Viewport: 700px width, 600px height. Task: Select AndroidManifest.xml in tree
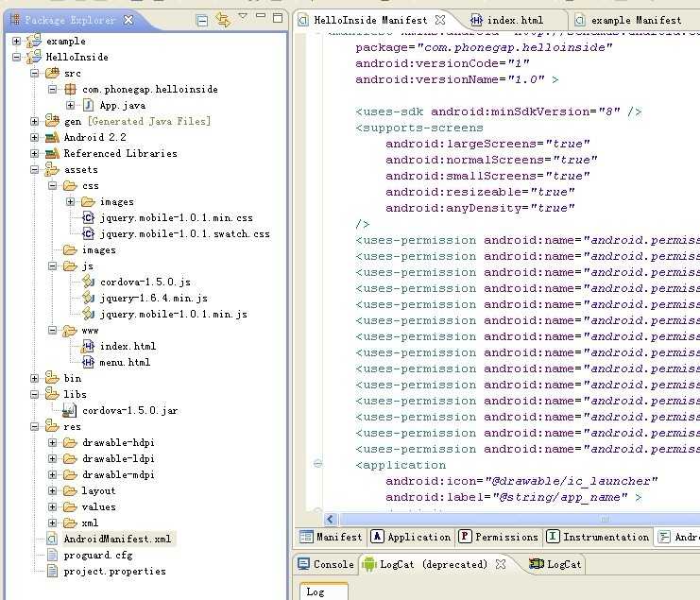[x=117, y=540]
